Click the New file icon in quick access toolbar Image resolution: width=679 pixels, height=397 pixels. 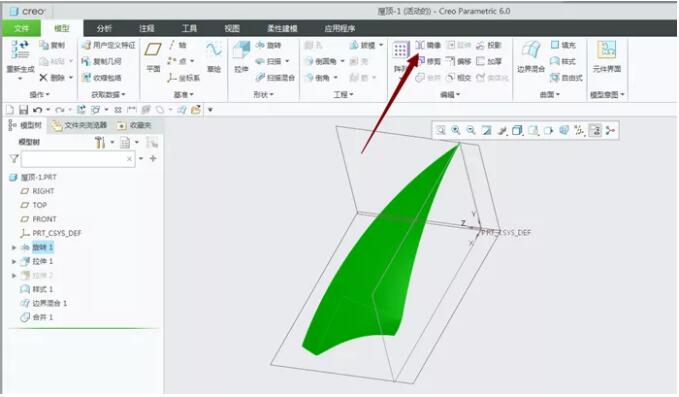[x=10, y=110]
